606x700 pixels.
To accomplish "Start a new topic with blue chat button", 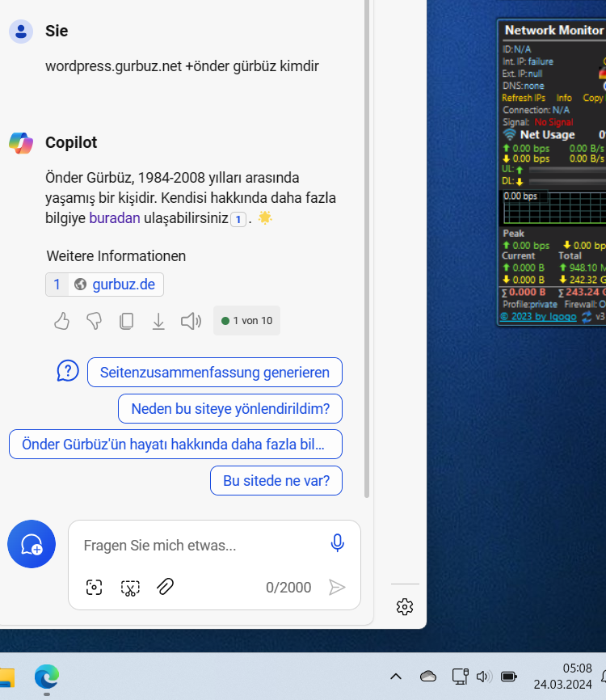I will (32, 544).
